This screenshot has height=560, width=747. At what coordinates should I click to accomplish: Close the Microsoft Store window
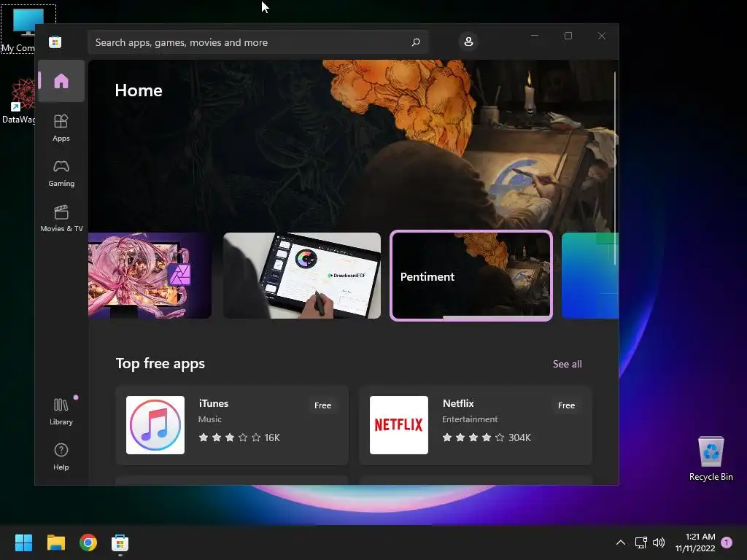pyautogui.click(x=602, y=36)
